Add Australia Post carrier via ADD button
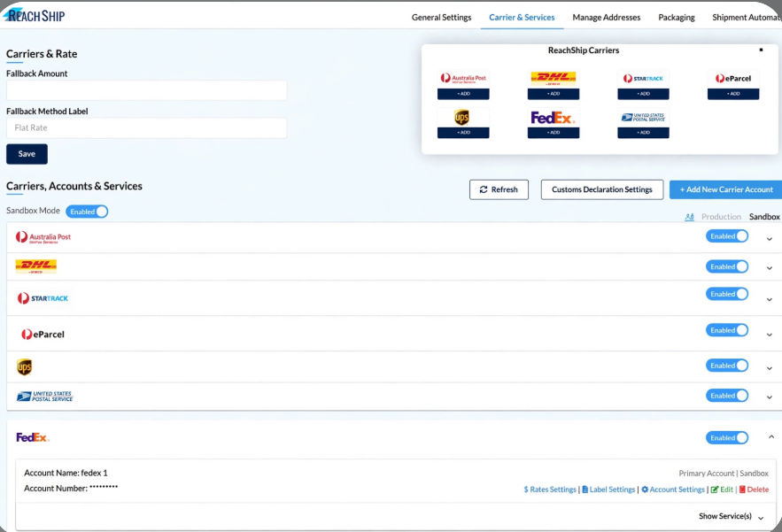 tap(463, 94)
